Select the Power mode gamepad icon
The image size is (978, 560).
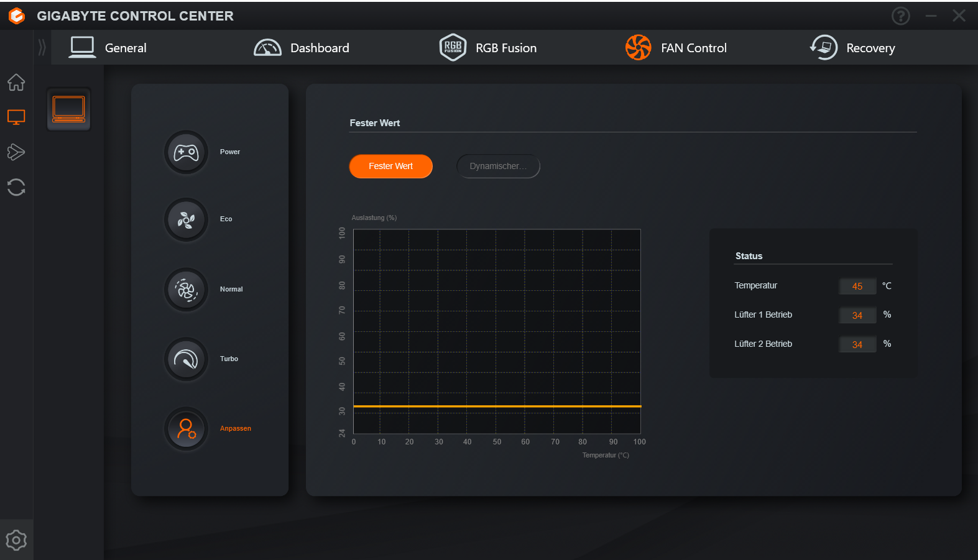186,152
